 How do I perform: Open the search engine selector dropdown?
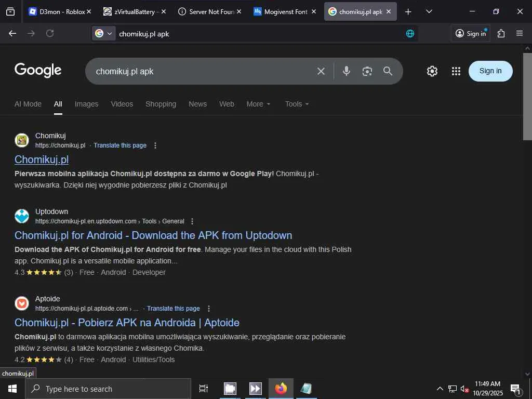tap(104, 33)
